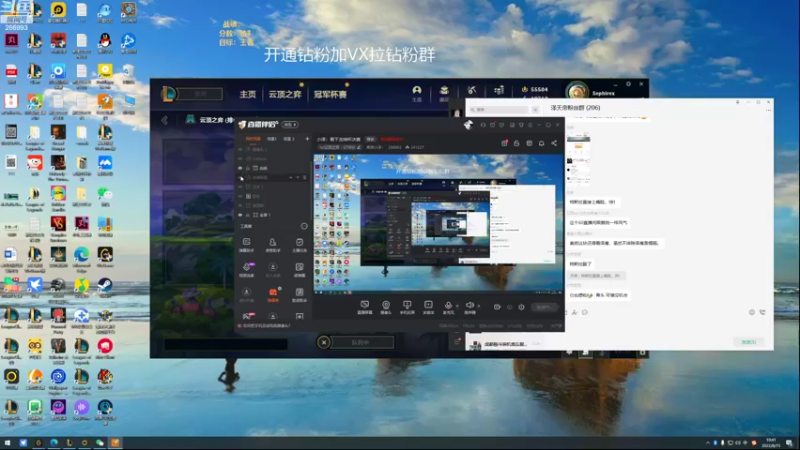Open the 云顶之弈 tab in League client

click(x=285, y=94)
